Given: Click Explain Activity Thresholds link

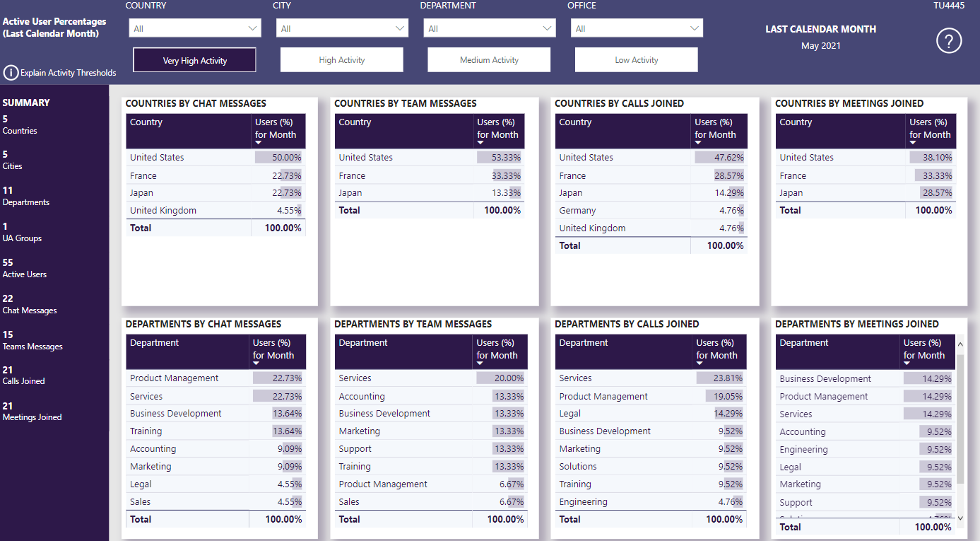Looking at the screenshot, I should 69,73.
